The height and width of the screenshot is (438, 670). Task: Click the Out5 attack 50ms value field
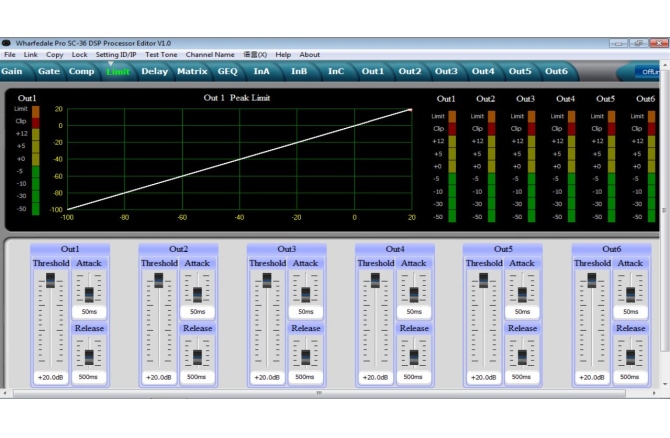coord(521,312)
